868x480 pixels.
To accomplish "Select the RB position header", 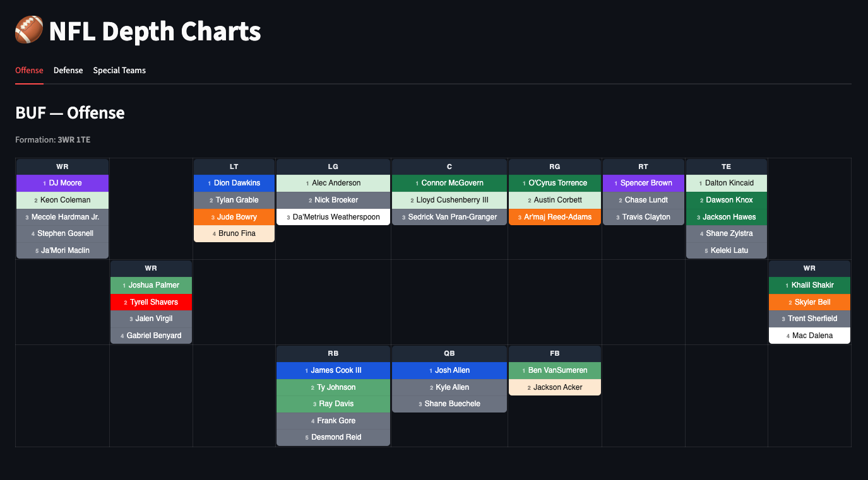I will (x=333, y=354).
